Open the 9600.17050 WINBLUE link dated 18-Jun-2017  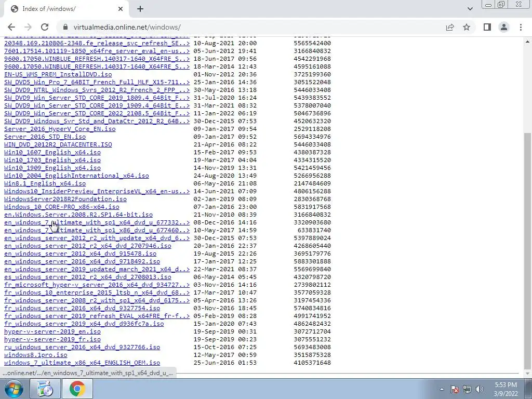coord(97,59)
